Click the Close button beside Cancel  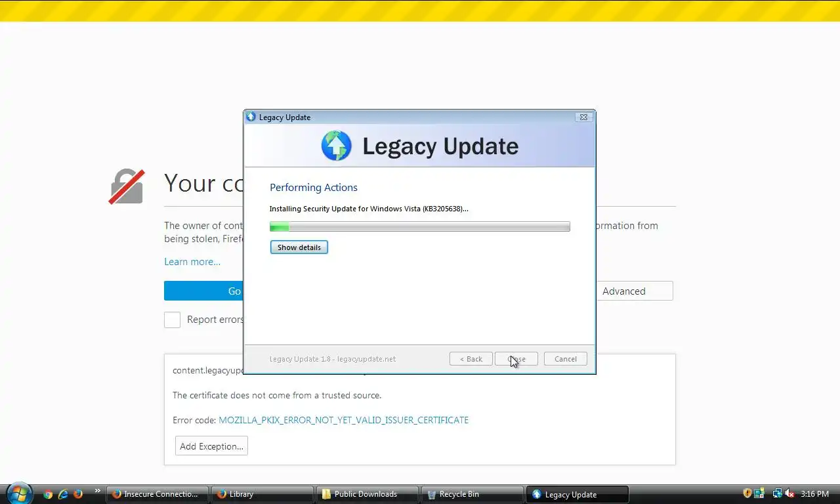coord(516,359)
